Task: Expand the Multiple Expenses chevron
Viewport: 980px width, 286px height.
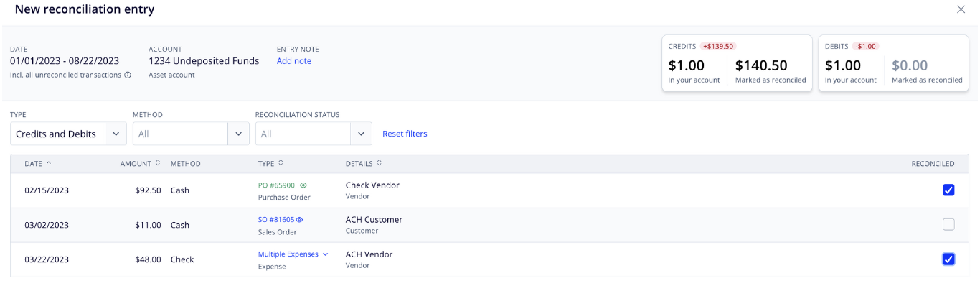Action: point(325,254)
